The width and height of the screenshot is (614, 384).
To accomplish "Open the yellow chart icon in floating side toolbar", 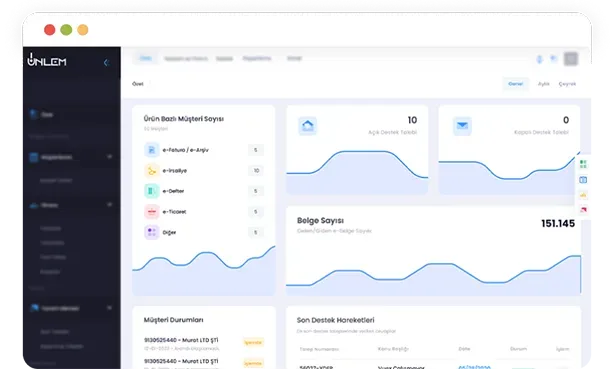I will (x=583, y=195).
